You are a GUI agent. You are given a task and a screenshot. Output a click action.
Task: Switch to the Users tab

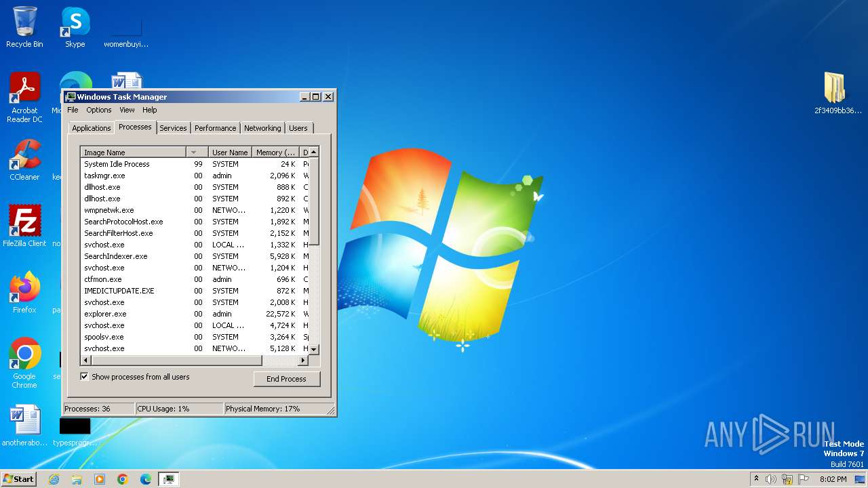pyautogui.click(x=298, y=128)
